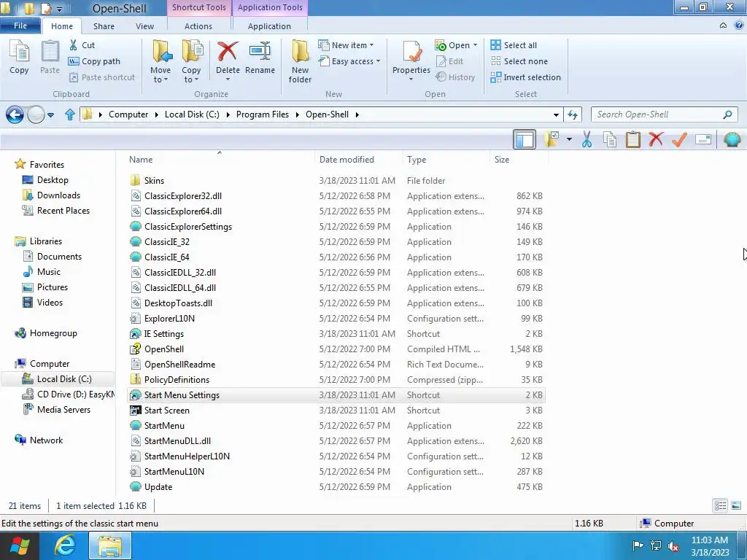This screenshot has height=560, width=747.
Task: Click Classic Explorer scissors cut icon
Action: point(587,139)
